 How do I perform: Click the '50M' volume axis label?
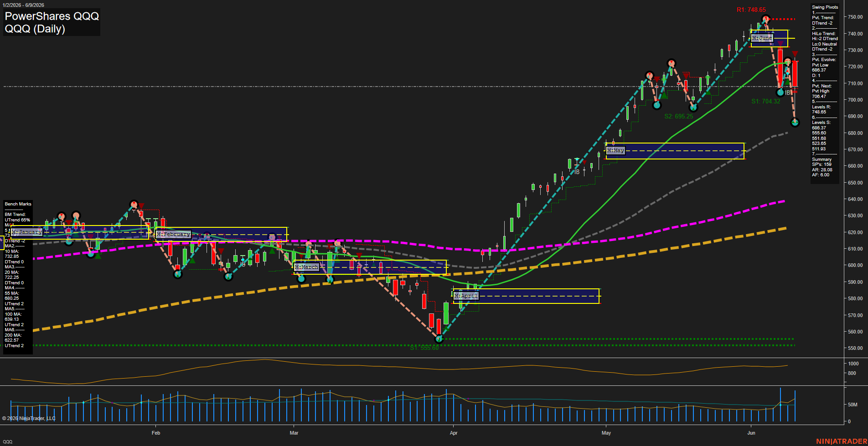[x=852, y=405]
